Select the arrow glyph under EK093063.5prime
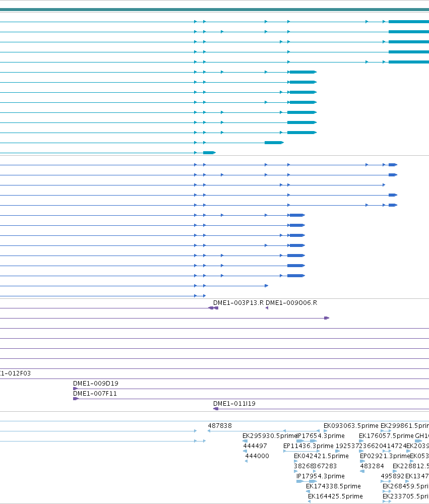The height and width of the screenshot is (504, 429). click(x=326, y=431)
